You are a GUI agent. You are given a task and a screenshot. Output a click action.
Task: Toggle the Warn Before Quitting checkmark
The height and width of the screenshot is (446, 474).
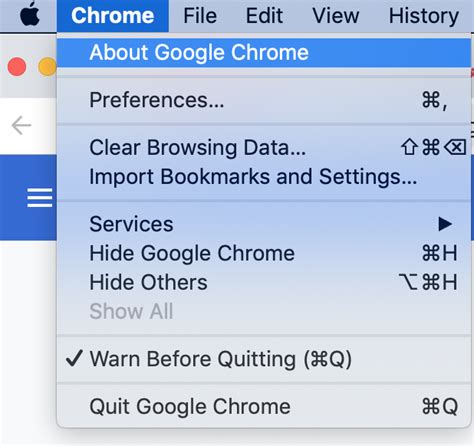tap(74, 359)
